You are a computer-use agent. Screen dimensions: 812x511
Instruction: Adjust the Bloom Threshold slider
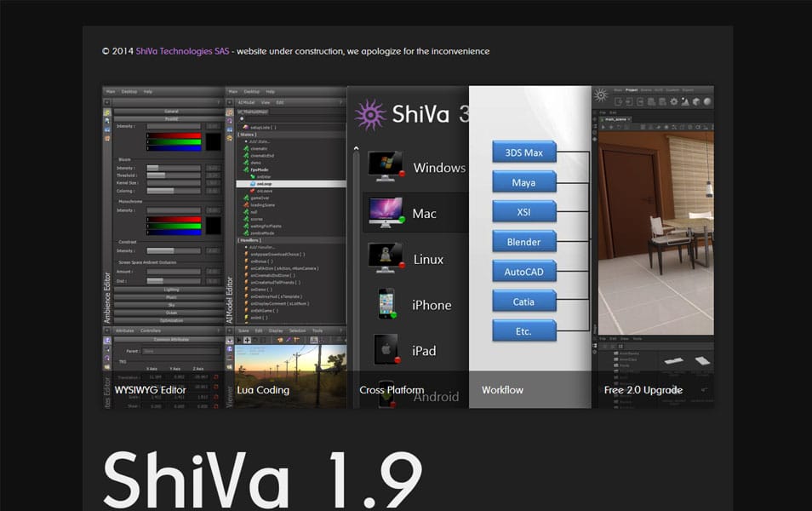174,175
